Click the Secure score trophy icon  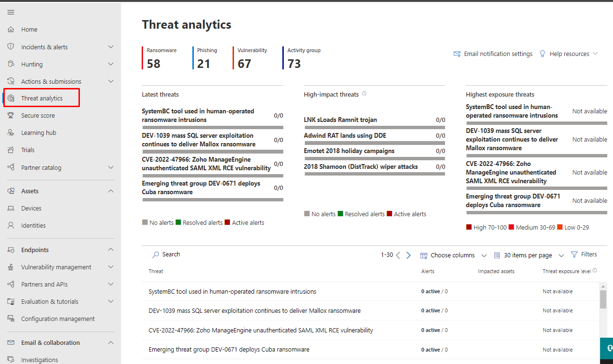[11, 116]
